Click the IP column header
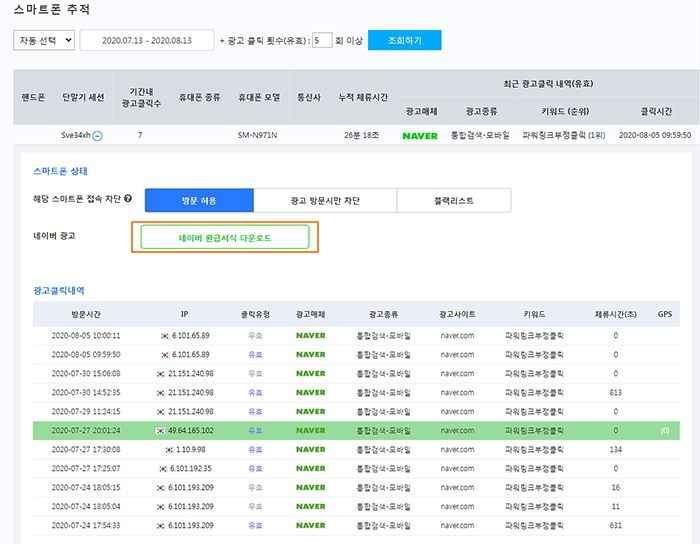Image resolution: width=700 pixels, height=544 pixels. (184, 314)
